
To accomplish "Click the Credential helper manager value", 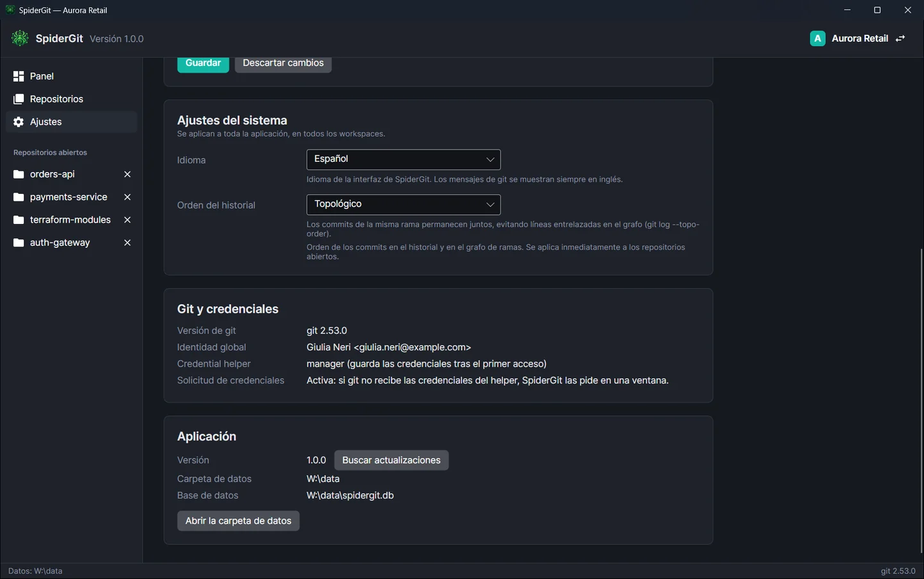I will (x=427, y=364).
